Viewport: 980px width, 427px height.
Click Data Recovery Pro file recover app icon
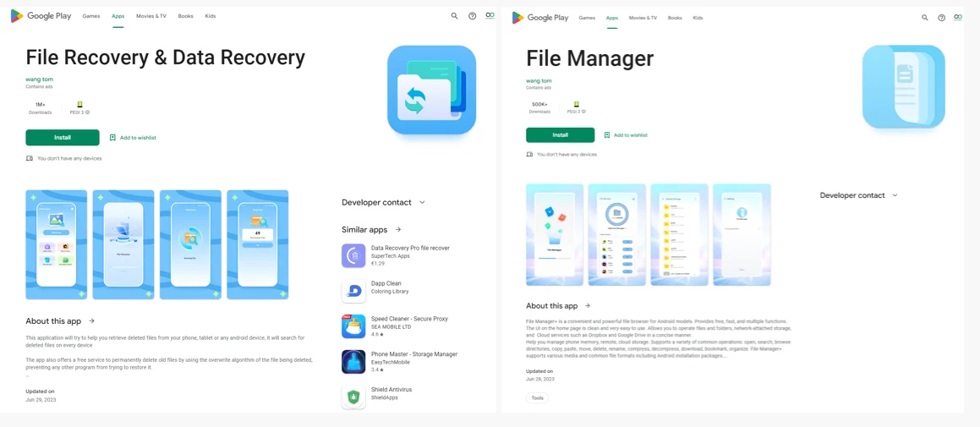click(x=353, y=255)
